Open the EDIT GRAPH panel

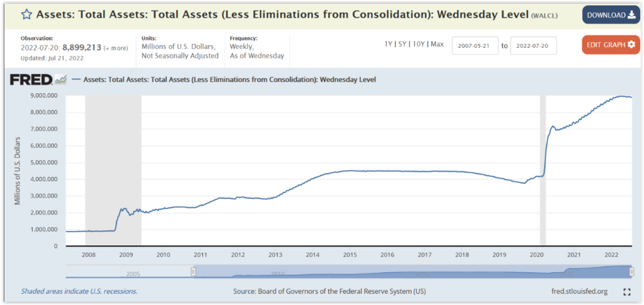[x=611, y=44]
